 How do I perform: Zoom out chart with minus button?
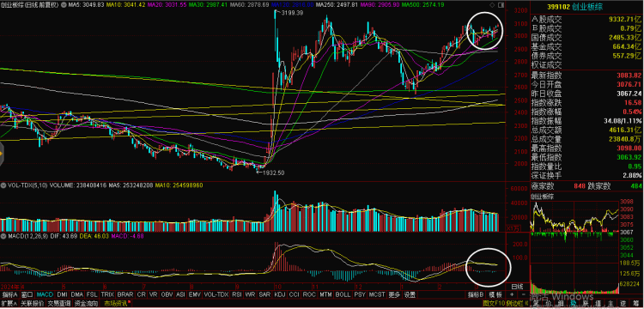click(x=524, y=294)
